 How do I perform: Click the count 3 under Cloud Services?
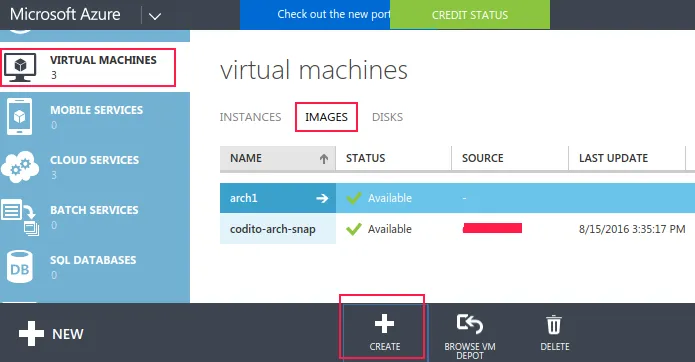tap(54, 175)
